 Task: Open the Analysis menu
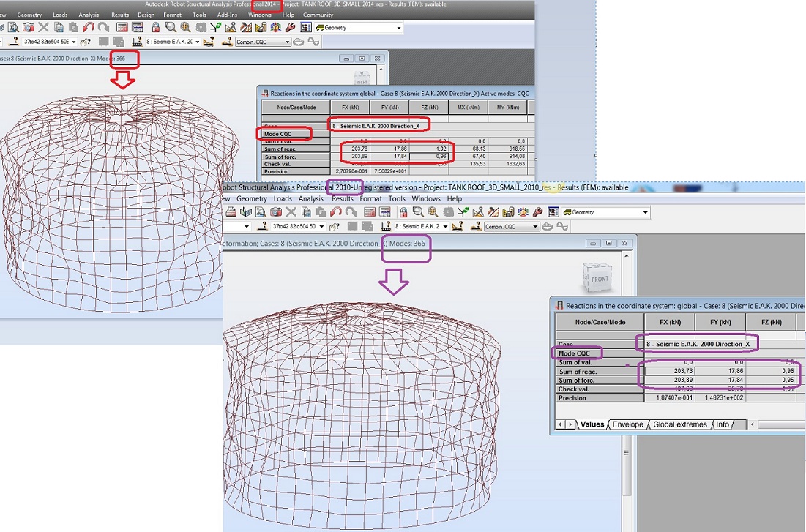click(x=89, y=14)
